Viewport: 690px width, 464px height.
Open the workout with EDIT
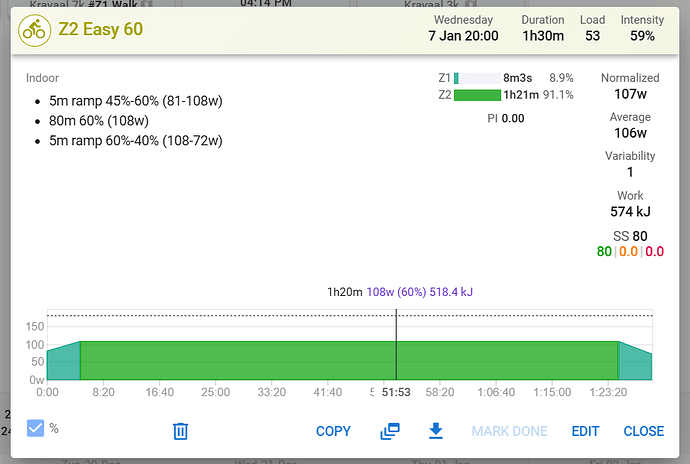[585, 431]
